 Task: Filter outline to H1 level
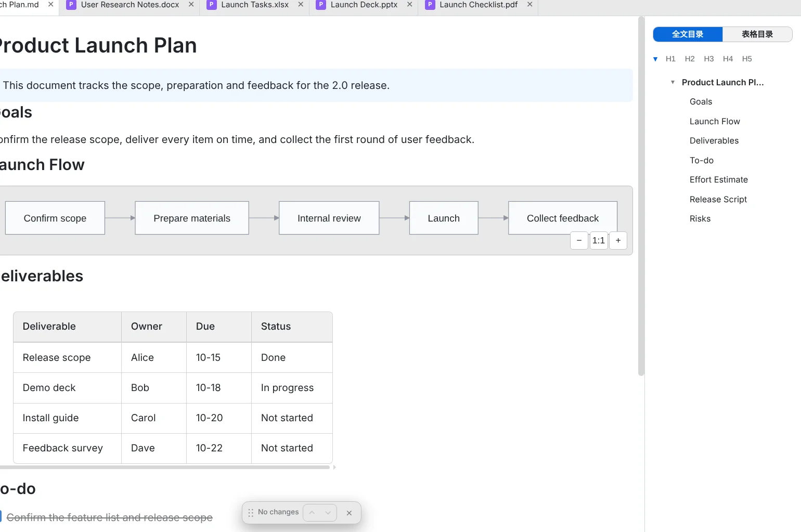click(670, 59)
